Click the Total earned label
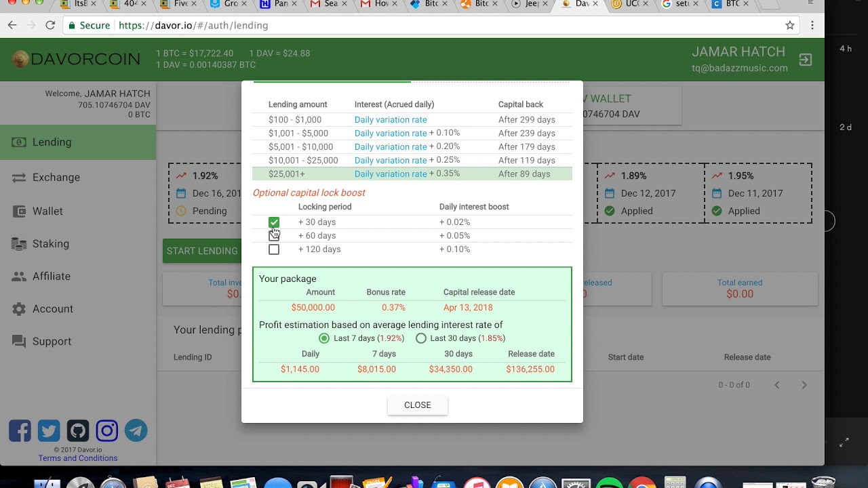Viewport: 868px width, 488px height. pos(740,283)
